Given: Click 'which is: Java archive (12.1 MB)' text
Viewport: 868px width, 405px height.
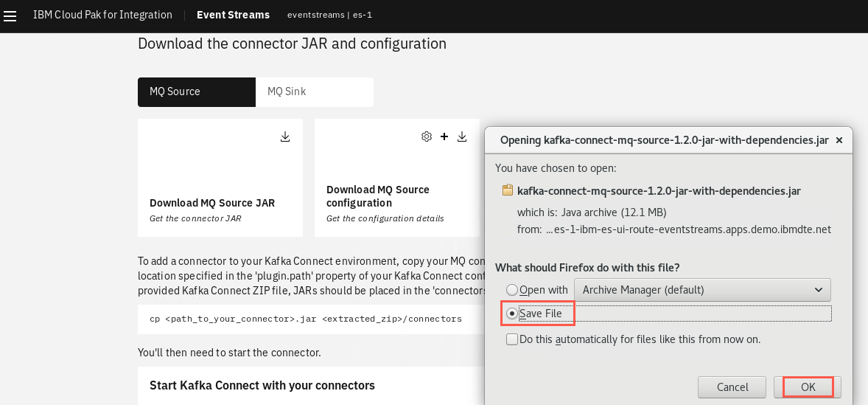Looking at the screenshot, I should pos(591,212).
